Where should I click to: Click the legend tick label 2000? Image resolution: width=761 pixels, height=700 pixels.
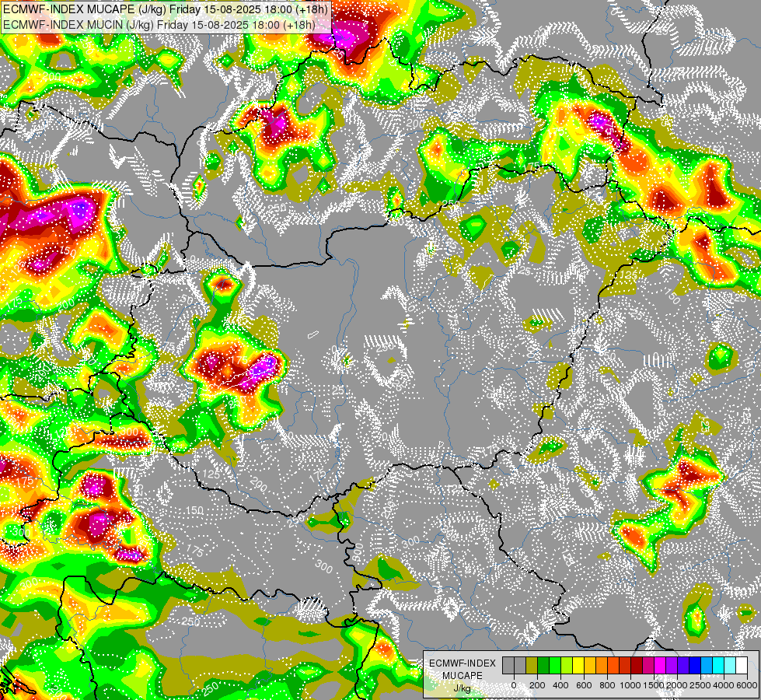[x=677, y=685]
